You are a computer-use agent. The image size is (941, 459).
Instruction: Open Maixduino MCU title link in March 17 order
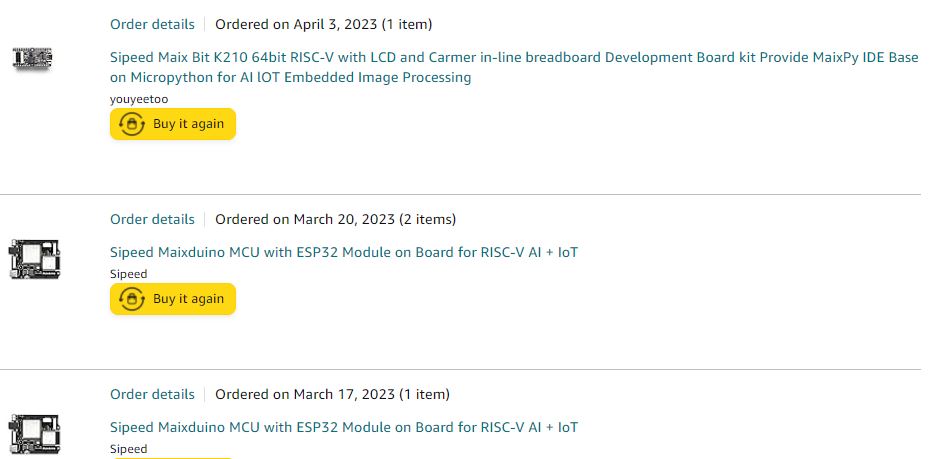click(x=344, y=427)
